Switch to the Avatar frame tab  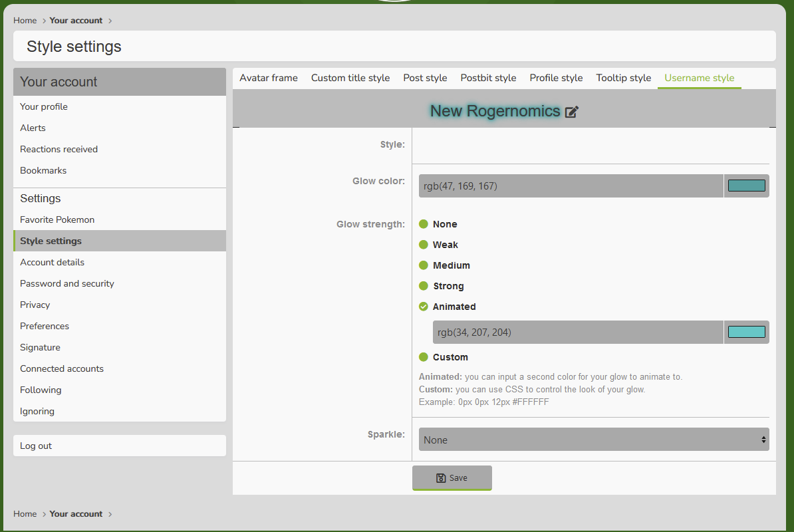(x=269, y=78)
